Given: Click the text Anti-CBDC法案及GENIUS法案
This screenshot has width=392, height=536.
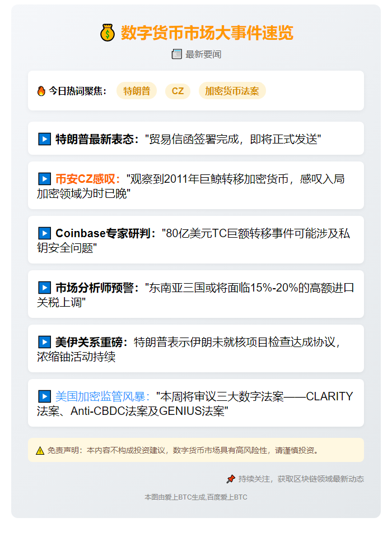Looking at the screenshot, I should pyautogui.click(x=149, y=411).
